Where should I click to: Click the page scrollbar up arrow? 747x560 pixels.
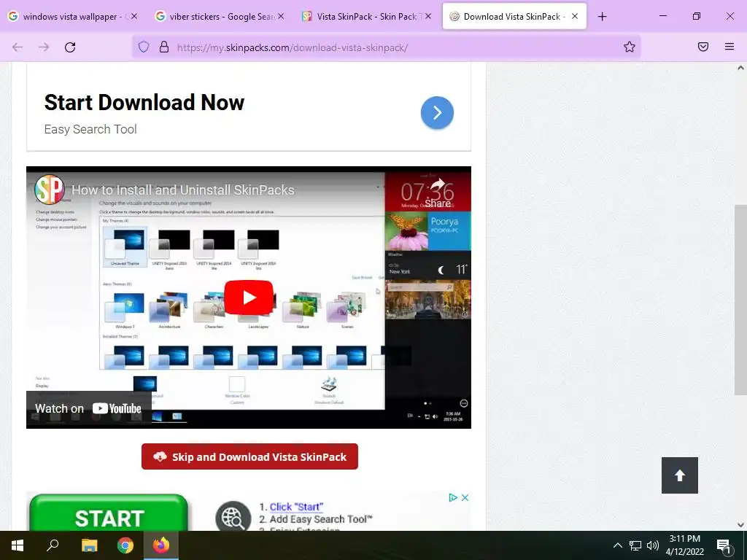click(x=740, y=68)
